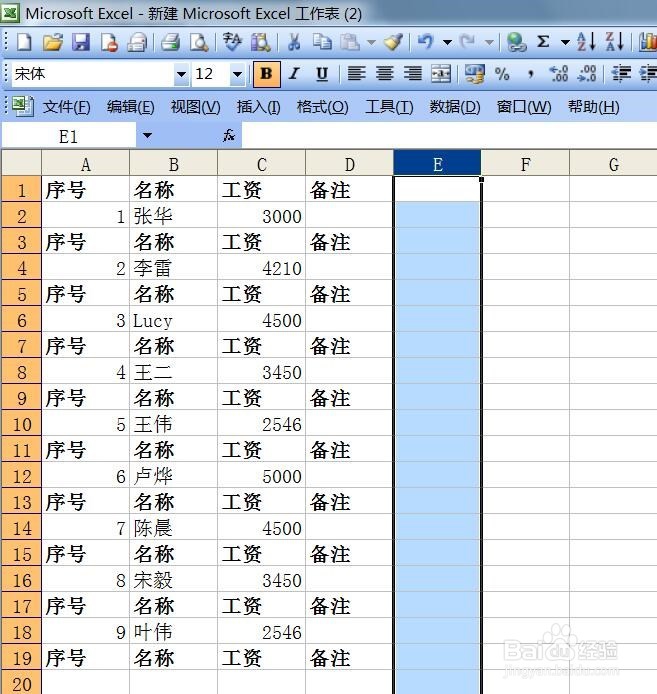Run the Spelling check icon
This screenshot has width=657, height=694.
point(232,42)
